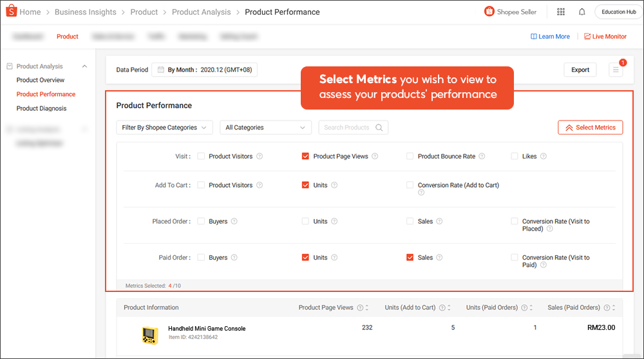This screenshot has width=644, height=359.
Task: Enable Conversion Rate (Visit to Paid) checkbox
Action: pyautogui.click(x=514, y=257)
